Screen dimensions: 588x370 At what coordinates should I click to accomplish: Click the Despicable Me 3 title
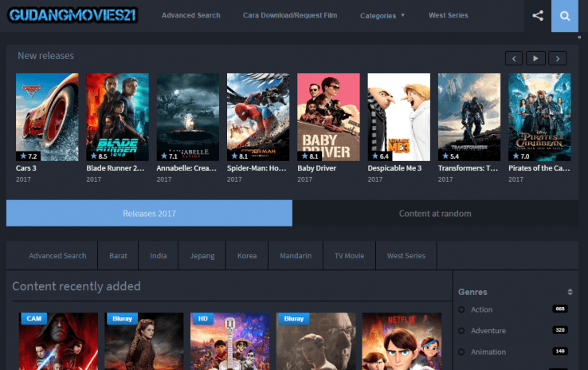(394, 168)
